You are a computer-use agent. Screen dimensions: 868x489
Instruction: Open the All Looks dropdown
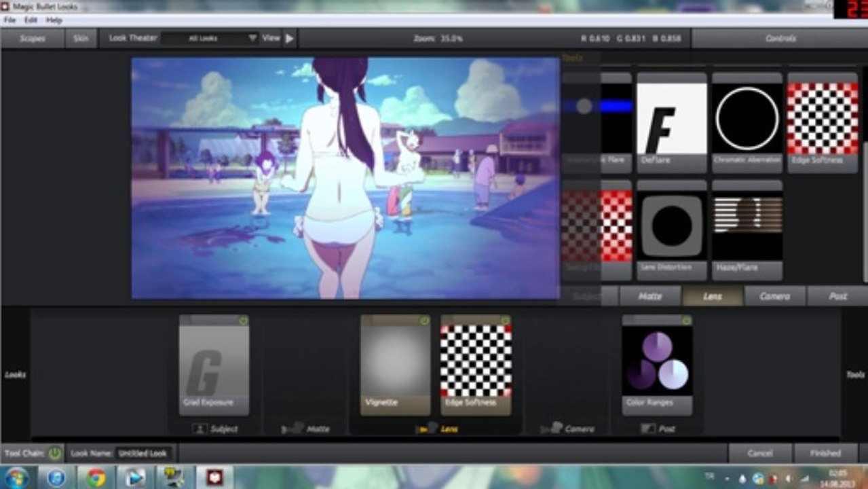click(209, 39)
